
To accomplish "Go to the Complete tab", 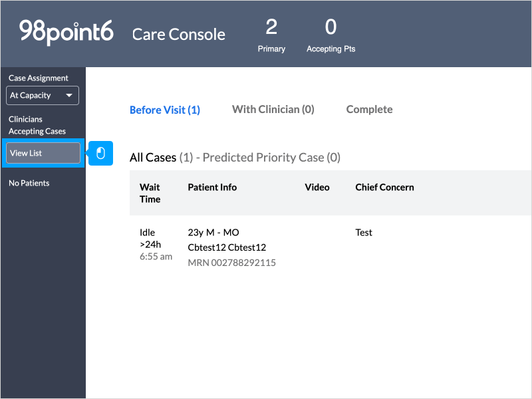I will [369, 109].
